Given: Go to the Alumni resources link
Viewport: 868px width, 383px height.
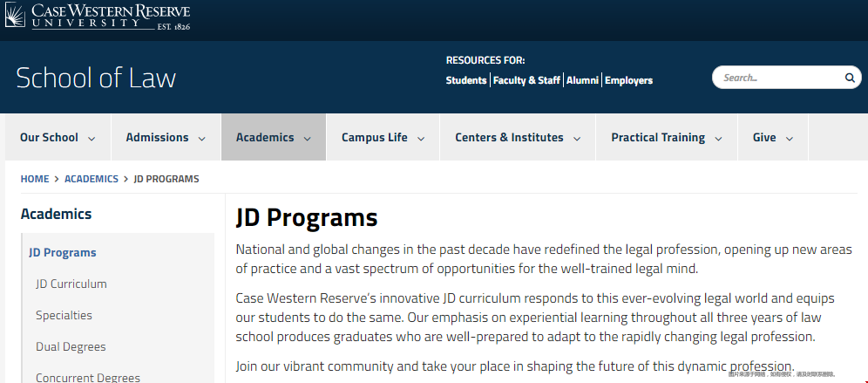Looking at the screenshot, I should [582, 80].
